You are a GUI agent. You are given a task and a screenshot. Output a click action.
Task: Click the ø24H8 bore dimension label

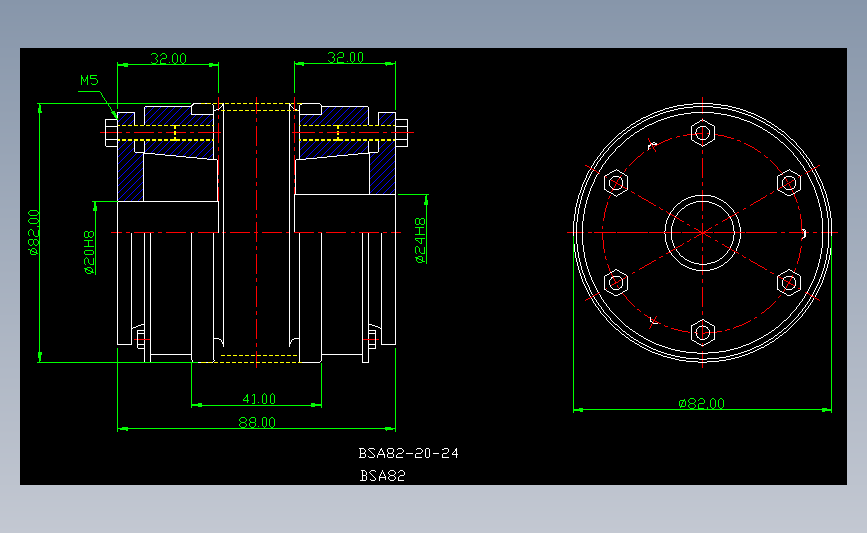coord(420,241)
